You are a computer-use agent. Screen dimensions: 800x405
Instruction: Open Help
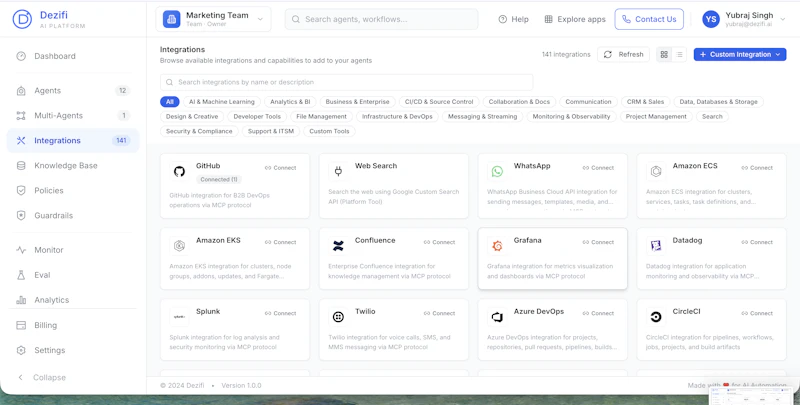tap(513, 19)
